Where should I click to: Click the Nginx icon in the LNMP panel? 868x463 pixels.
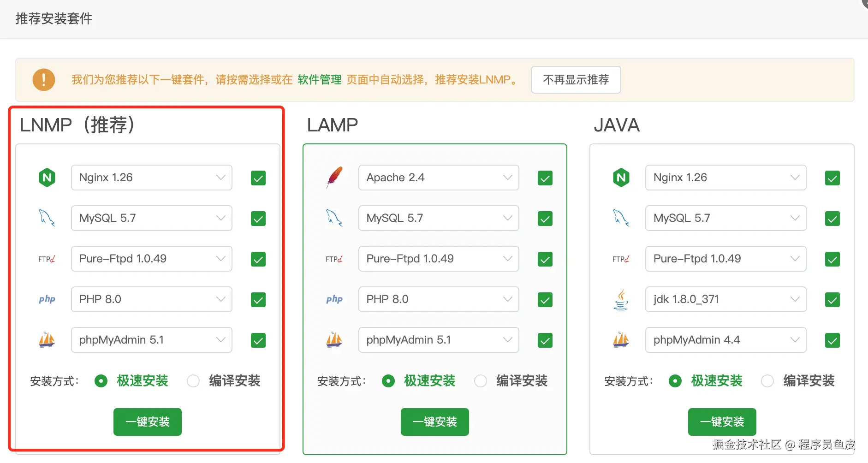[47, 178]
